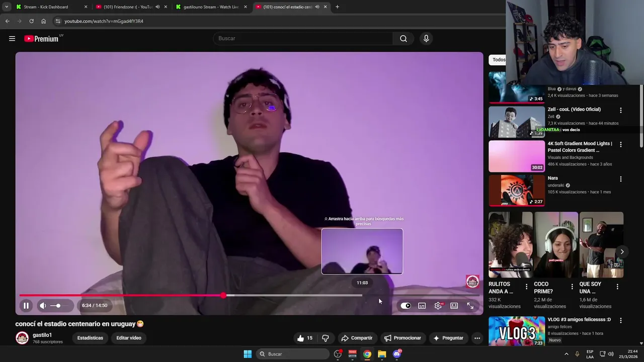This screenshot has width=644, height=362.
Task: Toggle subtitles icon in player
Action: 422,306
